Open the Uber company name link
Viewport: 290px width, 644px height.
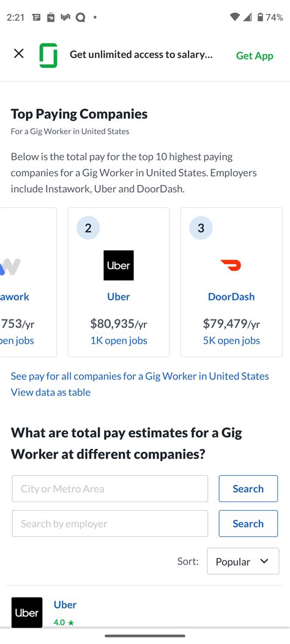pos(118,297)
